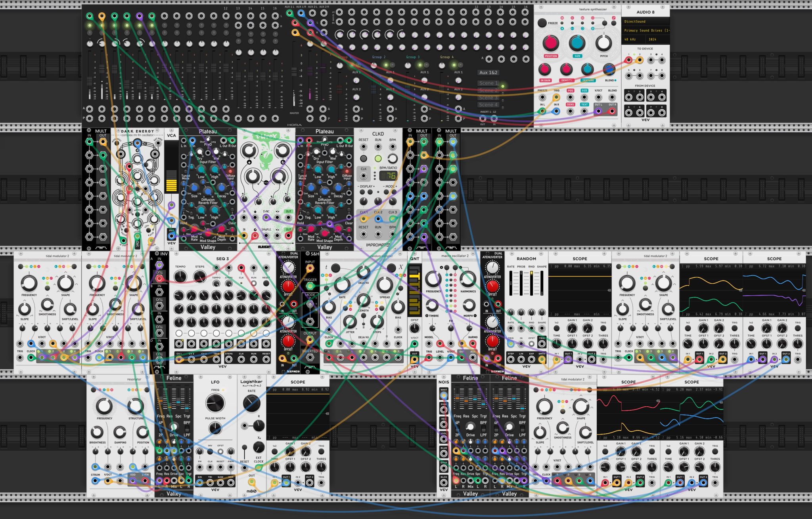Click the LFO FREQ knob
This screenshot has height=519, width=812.
215,403
